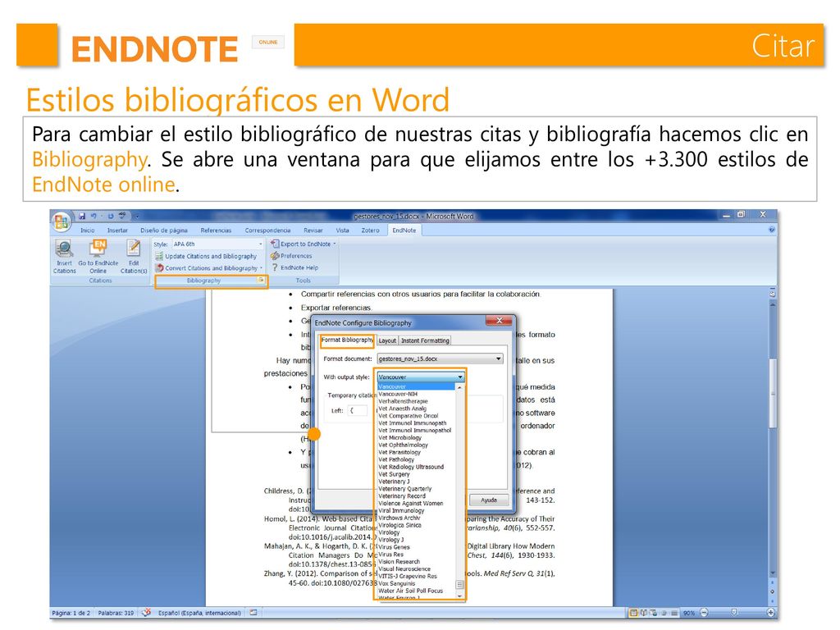The image size is (840, 630).
Task: Open the Style APA 6th dropdown
Action: [261, 244]
